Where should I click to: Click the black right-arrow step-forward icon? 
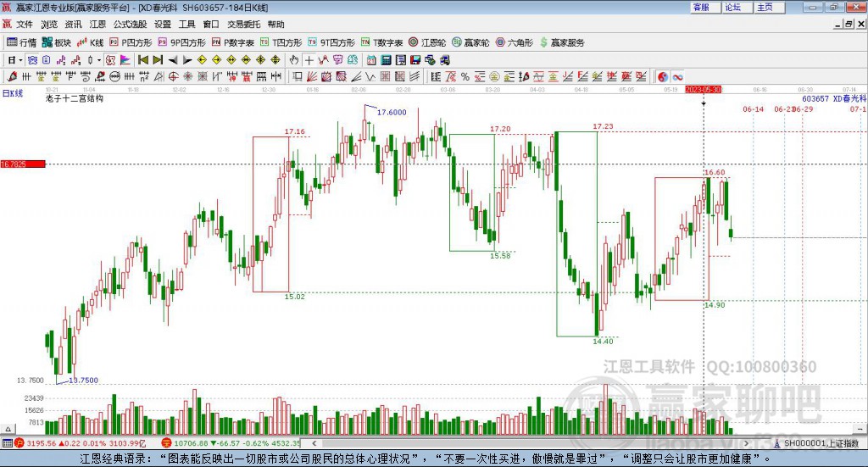[187, 60]
